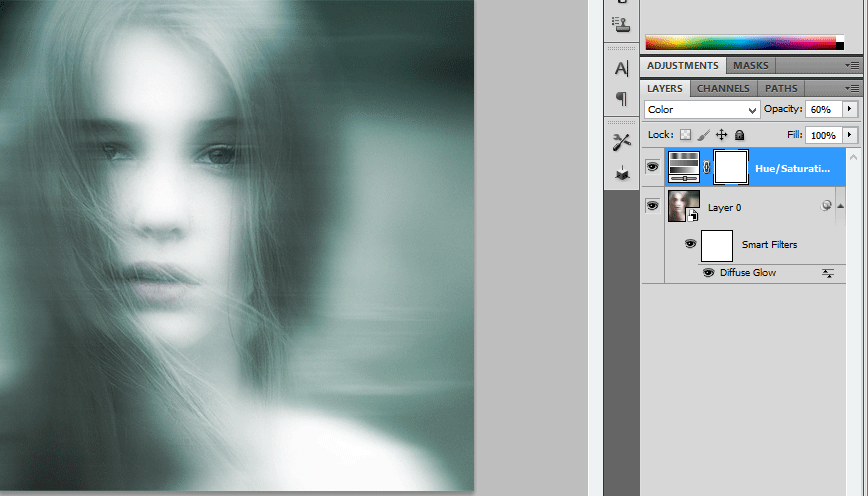Viewport: 868px width, 496px height.
Task: Open the Fill slider arrow
Action: pyautogui.click(x=850, y=135)
